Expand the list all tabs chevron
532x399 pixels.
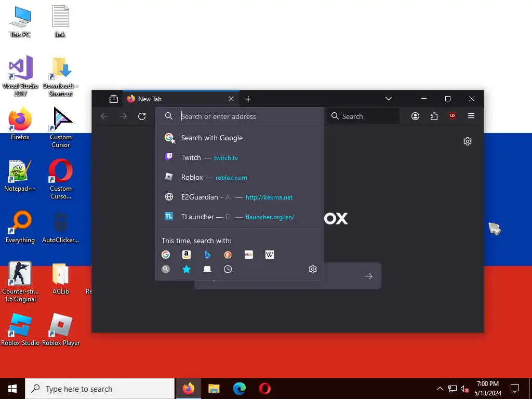[389, 99]
